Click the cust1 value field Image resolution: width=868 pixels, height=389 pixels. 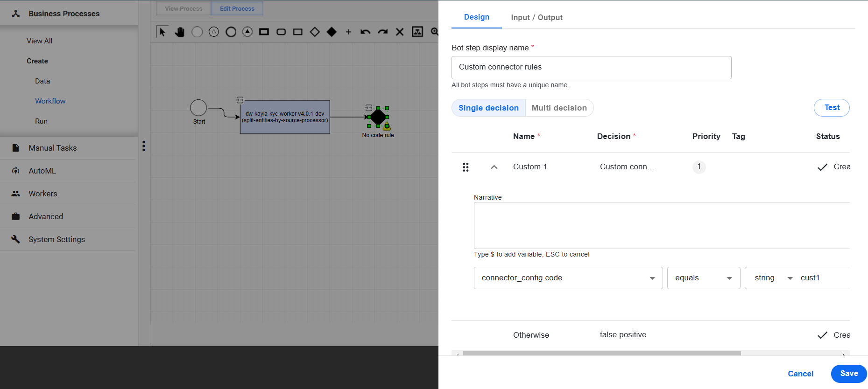(x=823, y=278)
